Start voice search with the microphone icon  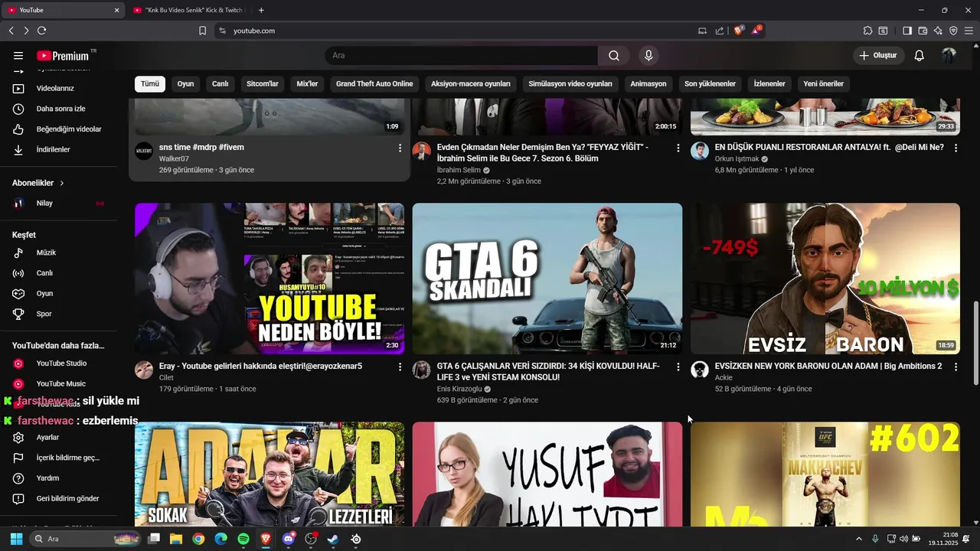point(648,55)
